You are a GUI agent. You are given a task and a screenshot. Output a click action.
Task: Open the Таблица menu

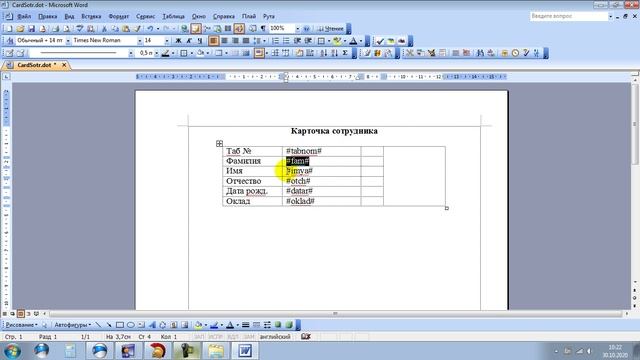point(173,16)
